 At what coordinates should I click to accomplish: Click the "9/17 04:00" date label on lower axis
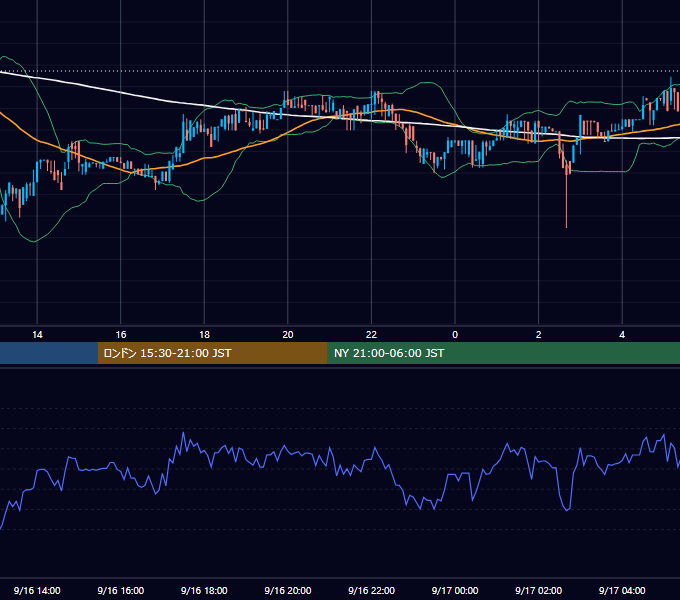tap(622, 590)
